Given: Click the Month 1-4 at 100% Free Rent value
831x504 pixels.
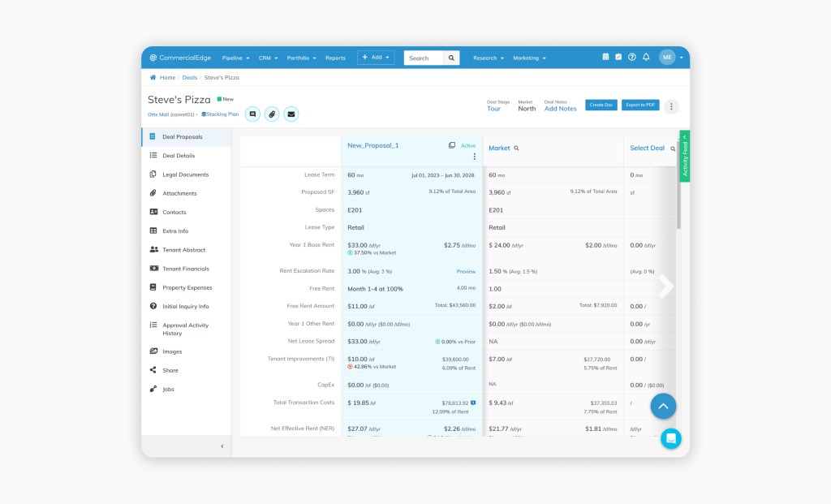Looking at the screenshot, I should coord(375,289).
